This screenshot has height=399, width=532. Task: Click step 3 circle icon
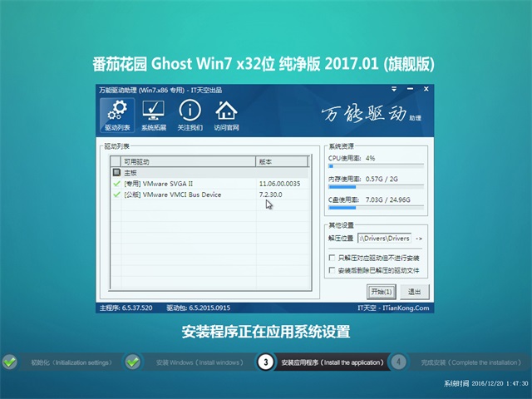click(266, 362)
